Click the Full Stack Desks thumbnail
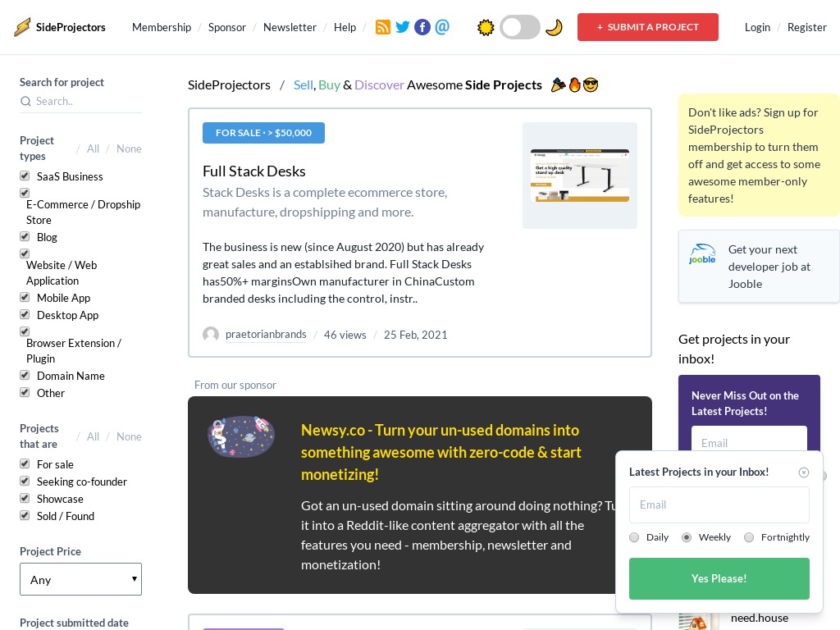The height and width of the screenshot is (630, 840). pos(580,176)
